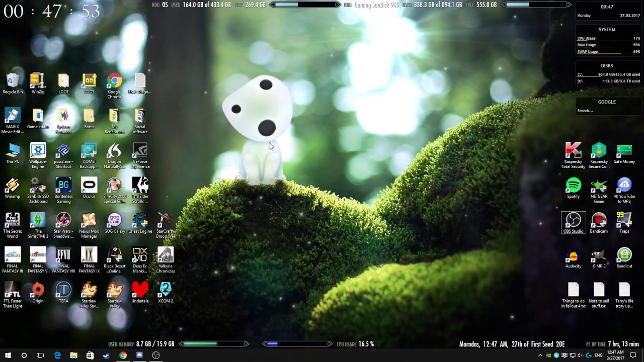The image size is (644, 362).
Task: Launch The Sims 3
Action: click(x=38, y=225)
